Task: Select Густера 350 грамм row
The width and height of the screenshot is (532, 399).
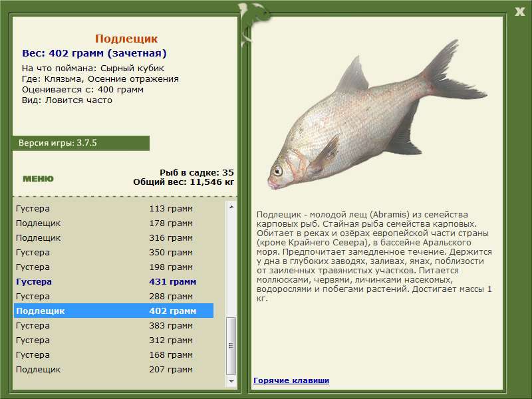Action: (x=114, y=252)
